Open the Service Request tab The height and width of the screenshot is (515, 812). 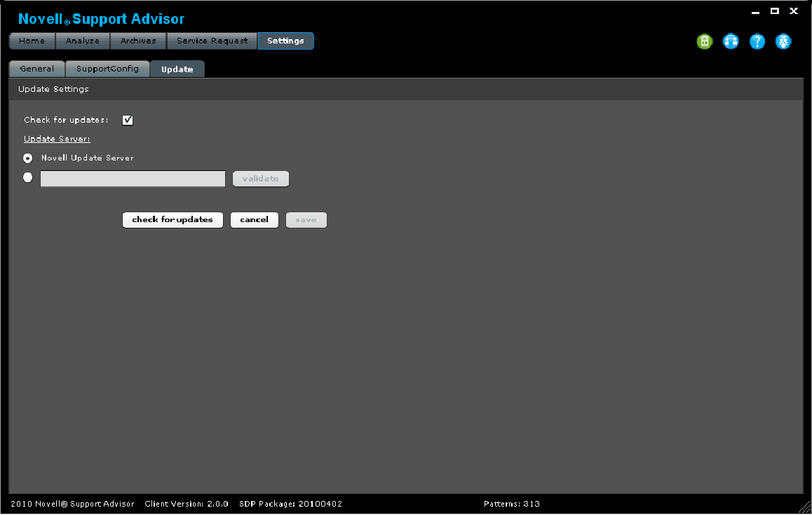pyautogui.click(x=212, y=41)
